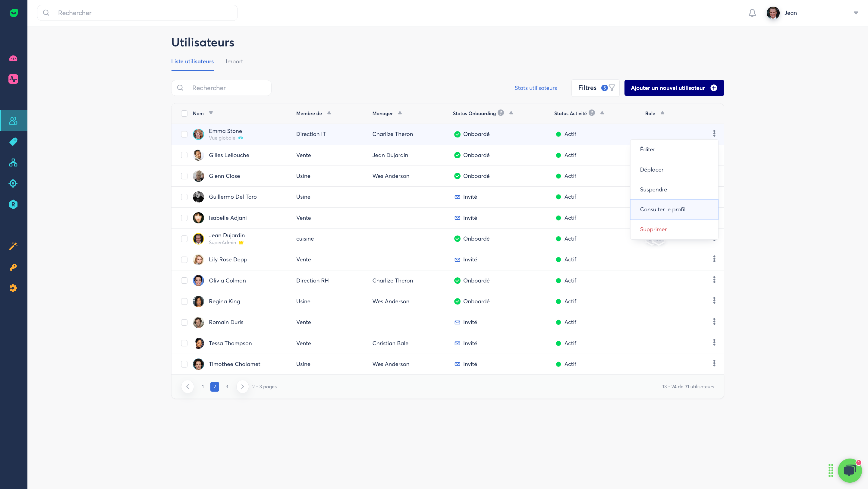The width and height of the screenshot is (868, 489).
Task: Expand the Jean account dropdown arrow
Action: tap(856, 13)
